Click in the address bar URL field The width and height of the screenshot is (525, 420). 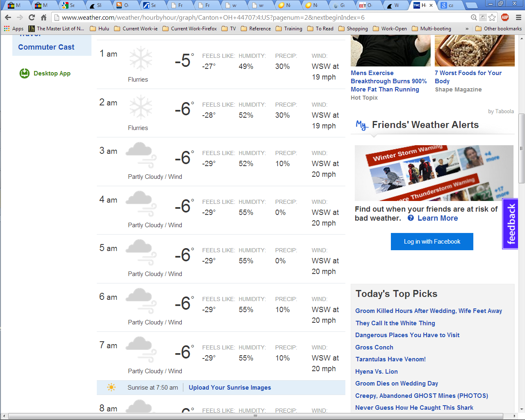(x=262, y=18)
